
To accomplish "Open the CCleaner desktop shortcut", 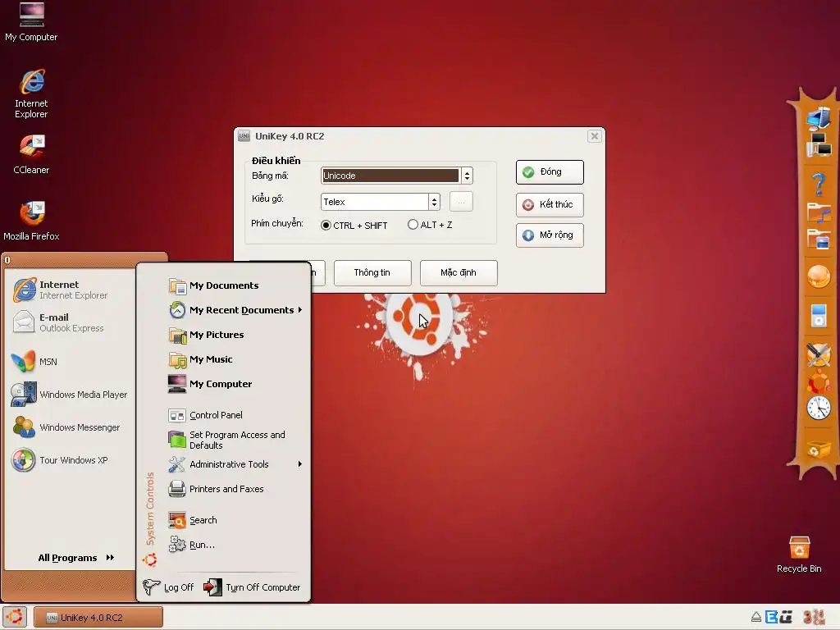I will 31,155.
